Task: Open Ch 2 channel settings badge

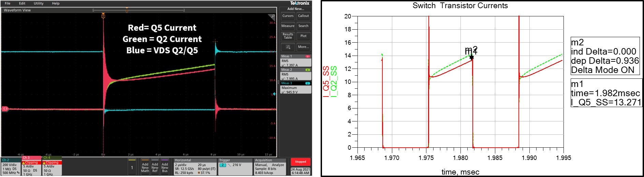Action: 11,167
